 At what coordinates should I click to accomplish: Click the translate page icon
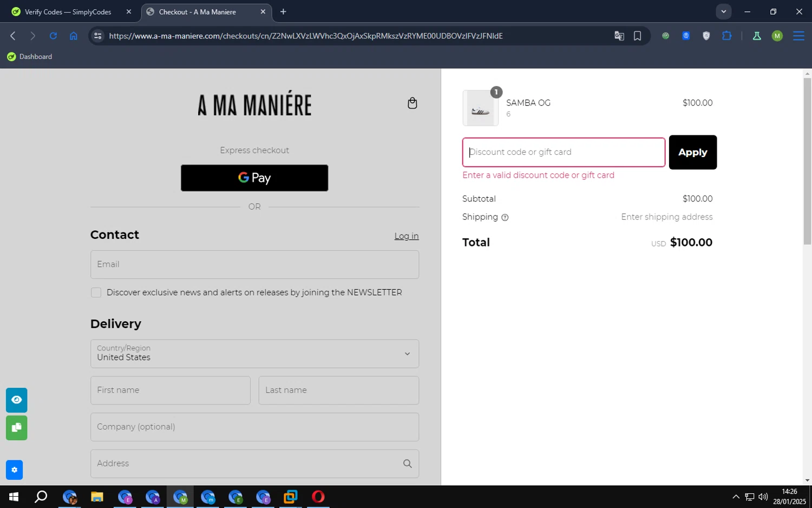pyautogui.click(x=619, y=36)
